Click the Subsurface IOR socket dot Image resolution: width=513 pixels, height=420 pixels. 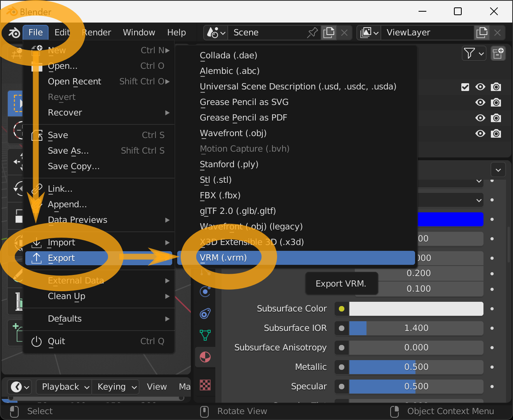tap(342, 328)
